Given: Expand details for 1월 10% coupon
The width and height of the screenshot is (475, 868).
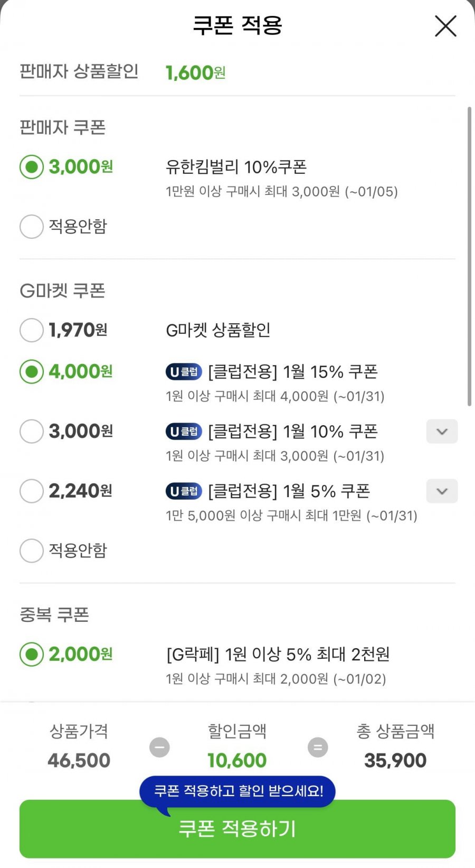Looking at the screenshot, I should coord(442,432).
